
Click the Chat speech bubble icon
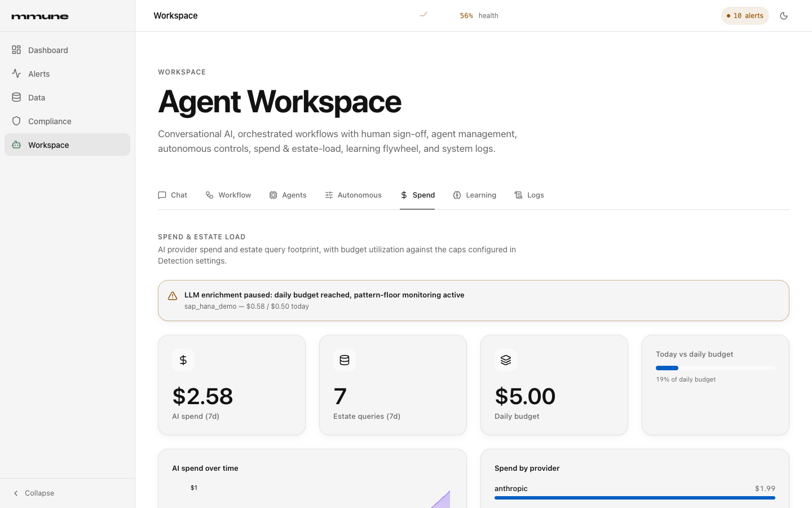[162, 195]
